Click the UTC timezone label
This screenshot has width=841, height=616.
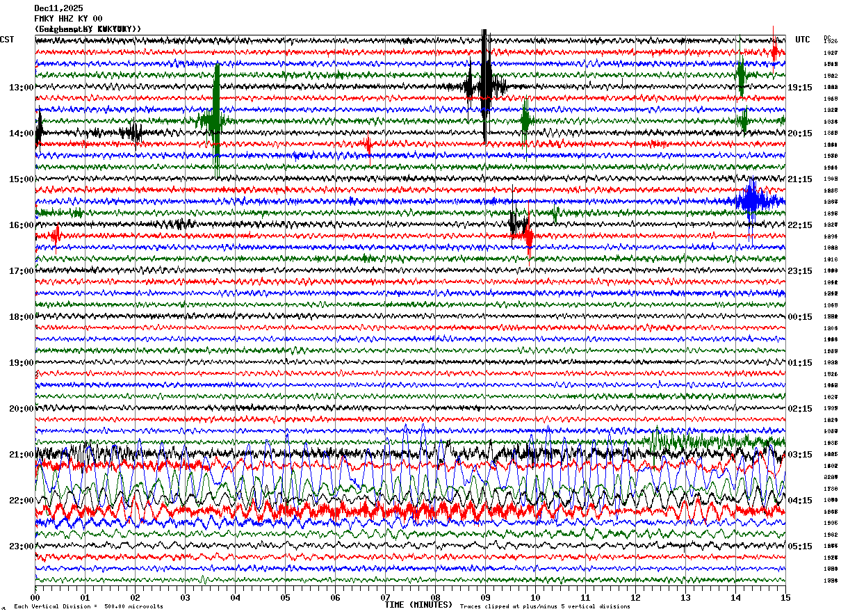pyautogui.click(x=803, y=40)
